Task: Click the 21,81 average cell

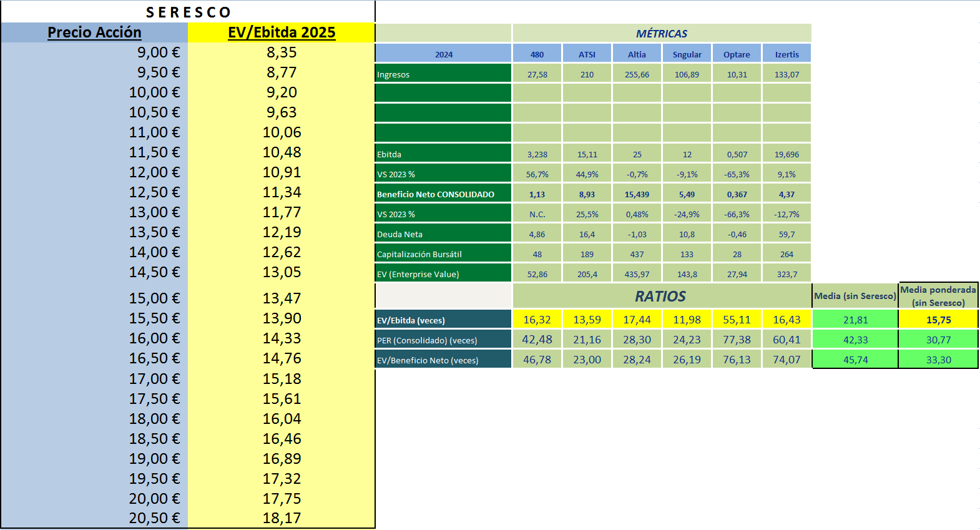Action: 855,320
